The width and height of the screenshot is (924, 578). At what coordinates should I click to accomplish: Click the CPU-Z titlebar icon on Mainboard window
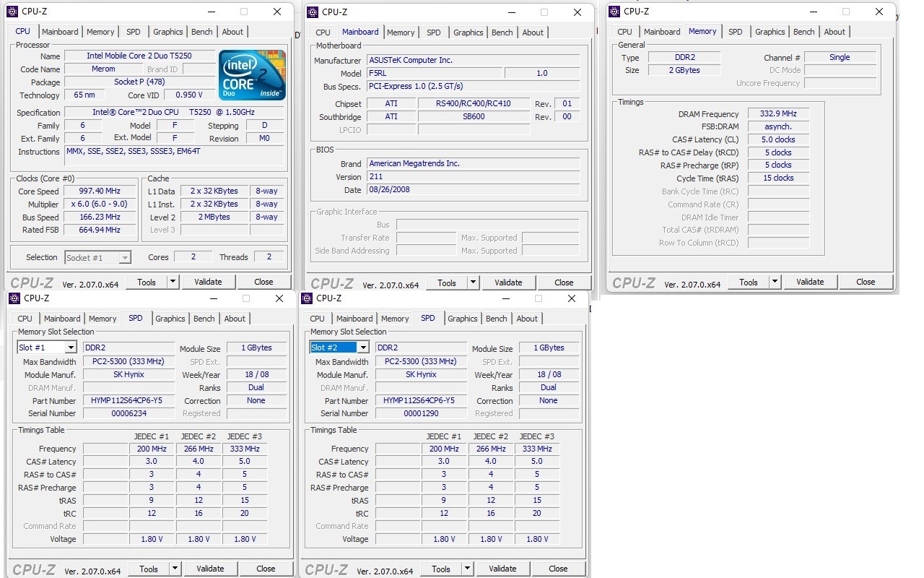coord(312,12)
